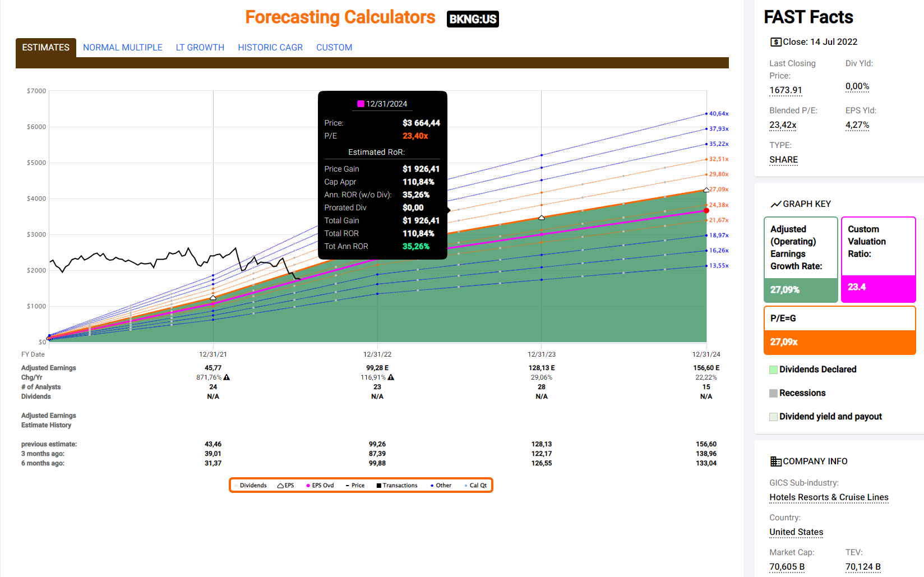Click the warning triangle next to 116,91%

tap(391, 377)
